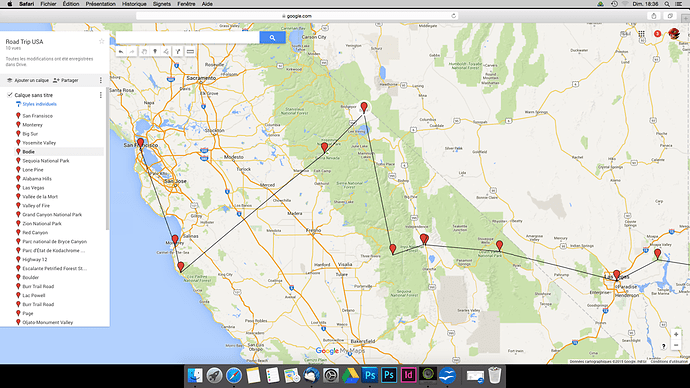Open Google Drive from the Dock
Image resolution: width=690 pixels, height=388 pixels.
click(x=351, y=375)
